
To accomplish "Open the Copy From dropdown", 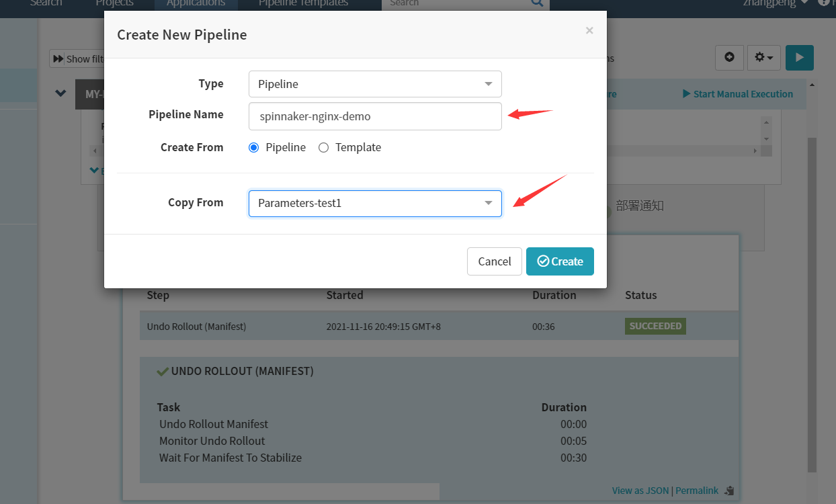I will [375, 203].
